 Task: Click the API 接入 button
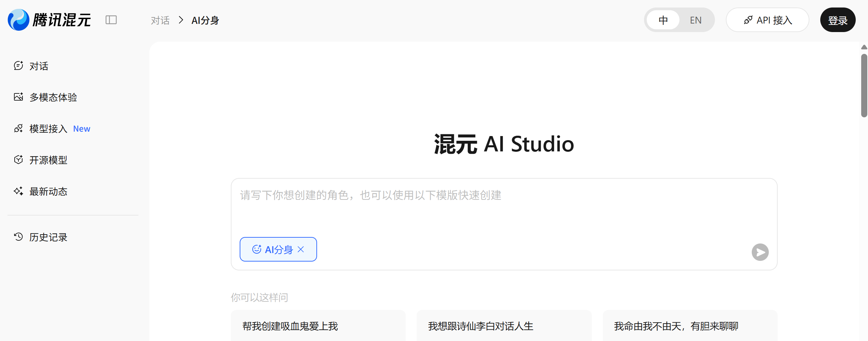[x=767, y=20]
